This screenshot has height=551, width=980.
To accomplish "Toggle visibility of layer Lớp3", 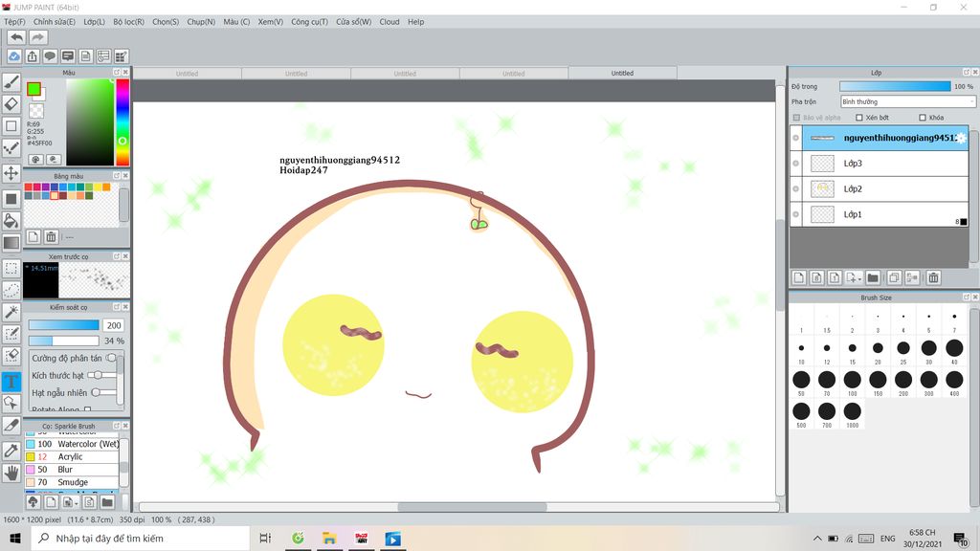I will 795,163.
